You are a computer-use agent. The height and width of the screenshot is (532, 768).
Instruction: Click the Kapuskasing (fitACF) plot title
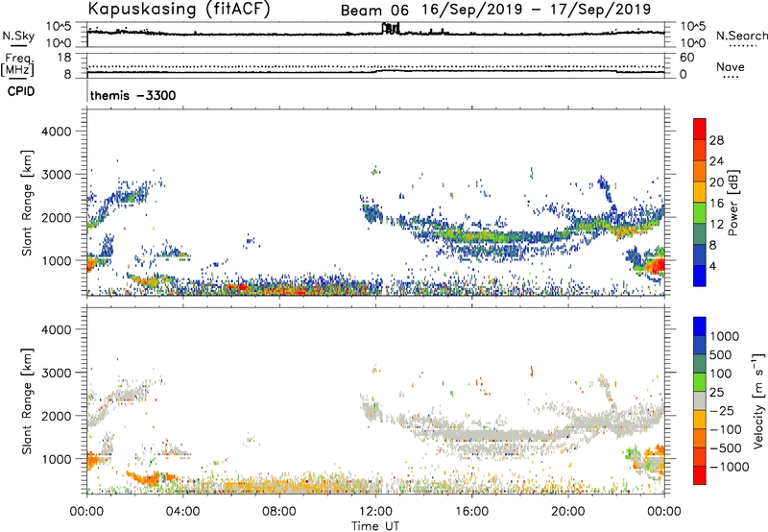(179, 10)
